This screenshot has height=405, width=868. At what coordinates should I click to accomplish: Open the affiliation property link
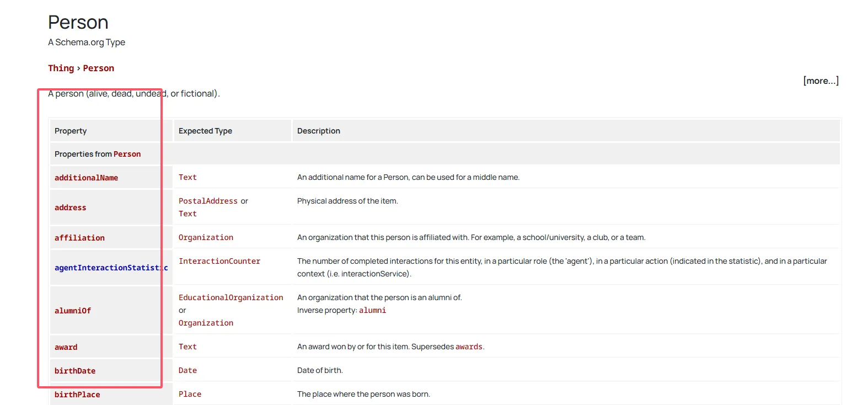coord(79,238)
